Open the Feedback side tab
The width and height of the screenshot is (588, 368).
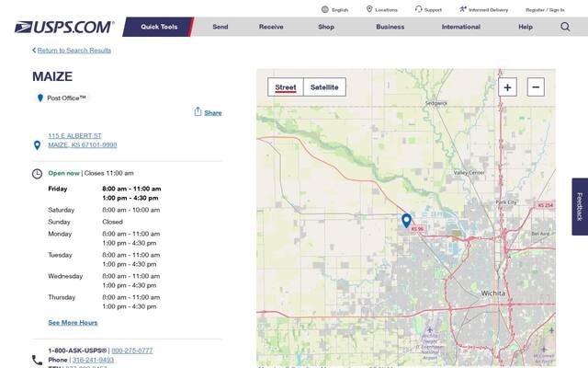click(580, 206)
